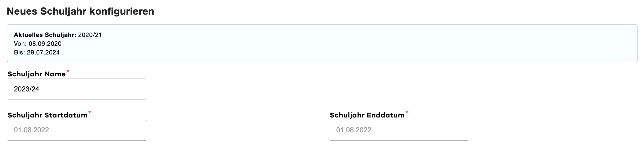Click the Schuljahr Enddatum label

367,115
